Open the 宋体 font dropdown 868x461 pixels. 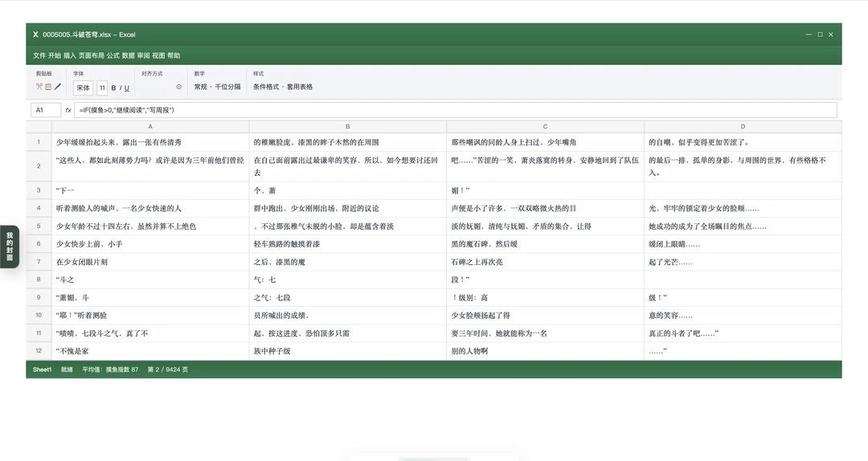tap(83, 88)
